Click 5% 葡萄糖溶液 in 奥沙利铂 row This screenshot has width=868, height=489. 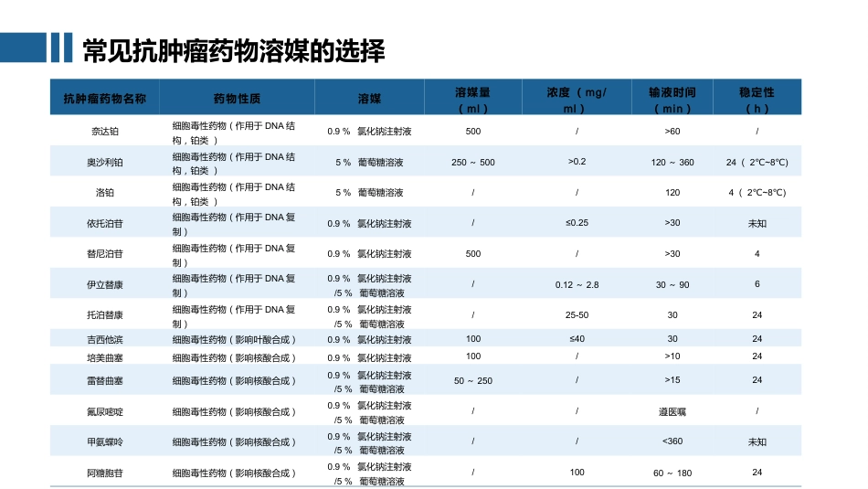click(369, 163)
